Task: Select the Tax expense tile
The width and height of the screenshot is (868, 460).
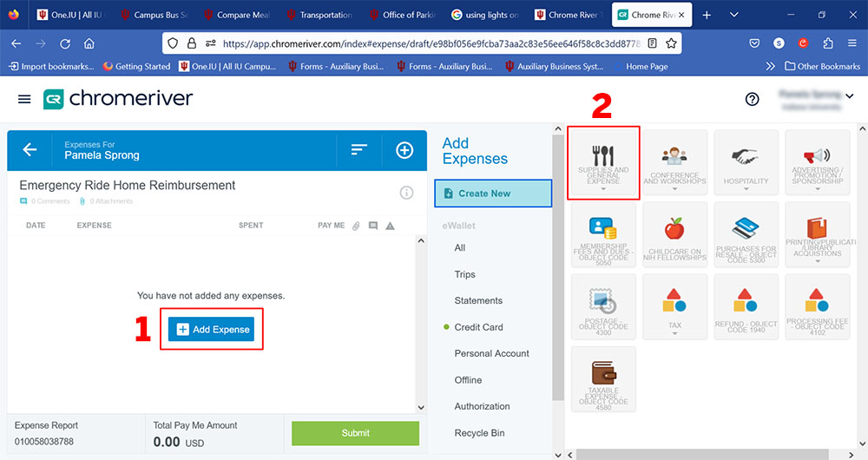Action: (674, 306)
